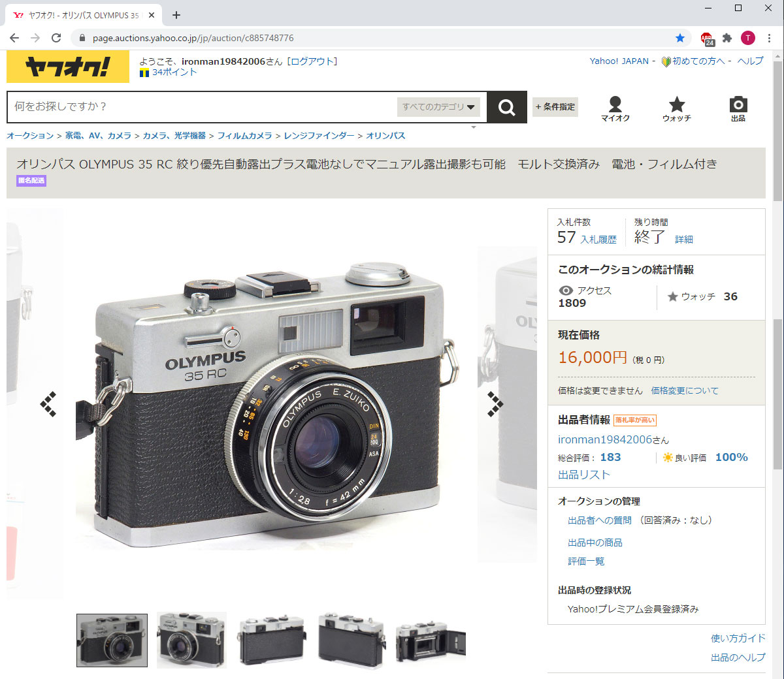
Task: Open the レンジファインダー breadcrumb category
Action: click(x=319, y=136)
